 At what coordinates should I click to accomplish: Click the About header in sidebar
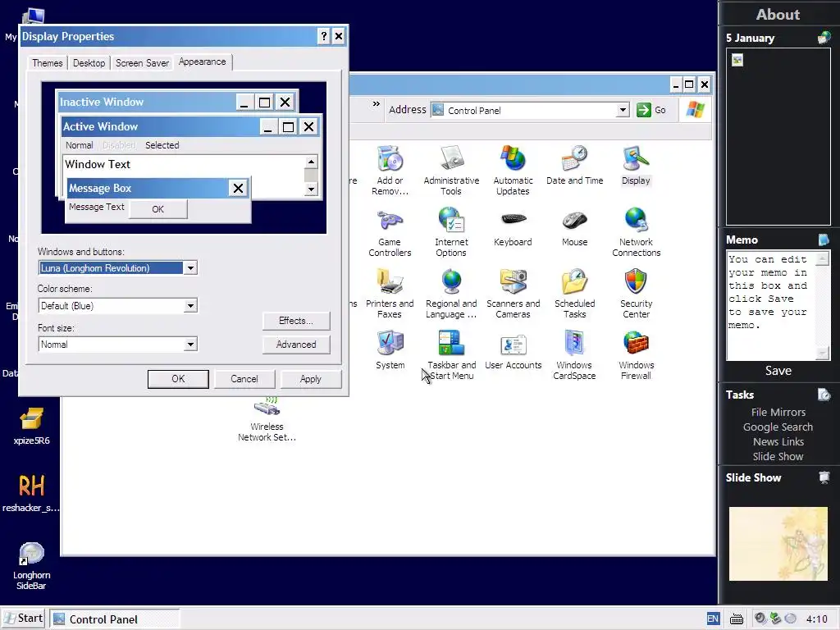778,15
